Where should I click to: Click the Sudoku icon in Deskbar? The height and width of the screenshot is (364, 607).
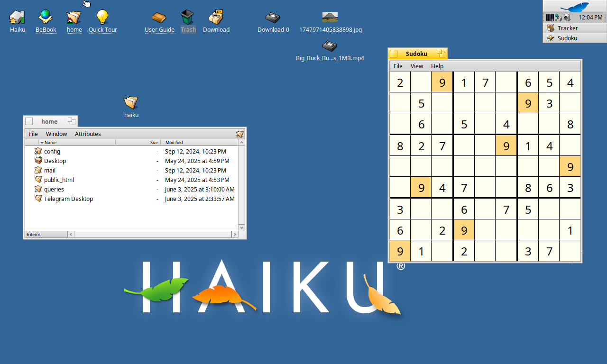(x=551, y=38)
